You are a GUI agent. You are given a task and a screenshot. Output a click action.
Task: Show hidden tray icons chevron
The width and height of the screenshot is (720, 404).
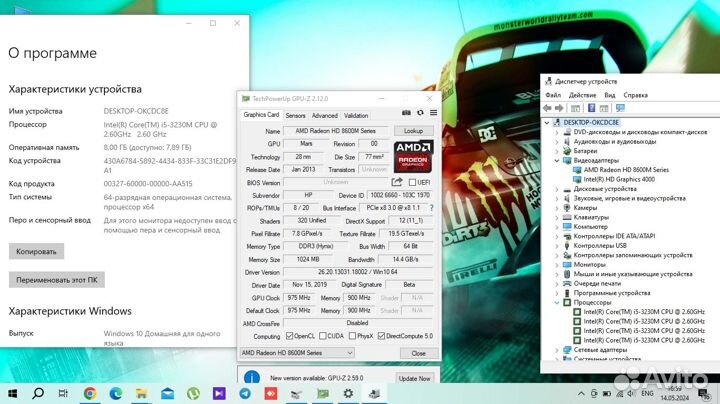[581, 393]
